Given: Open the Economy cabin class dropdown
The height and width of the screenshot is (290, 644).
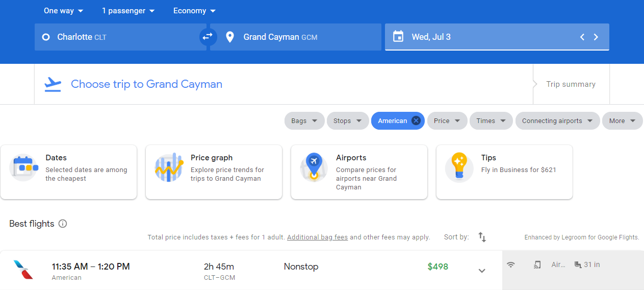Looking at the screenshot, I should [194, 11].
